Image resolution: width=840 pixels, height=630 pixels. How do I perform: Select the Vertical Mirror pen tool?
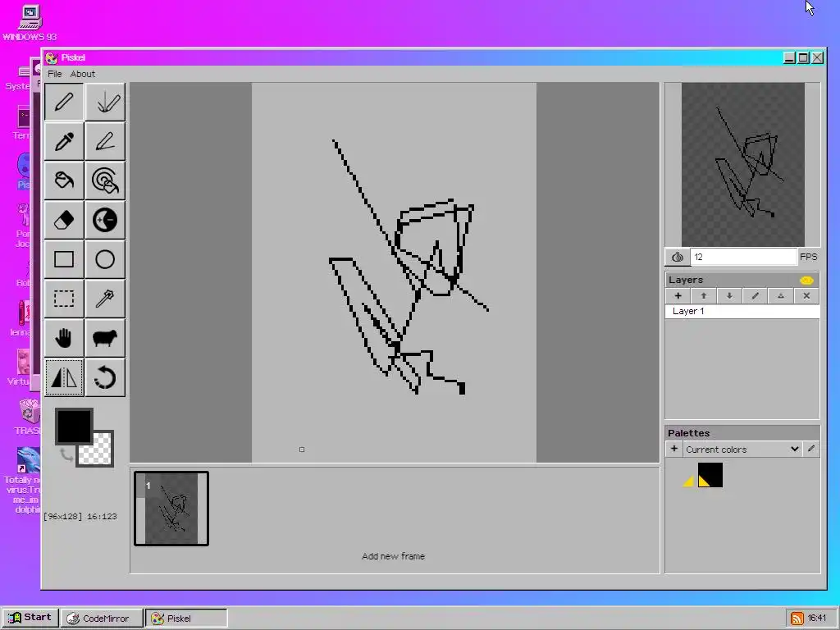(x=105, y=102)
